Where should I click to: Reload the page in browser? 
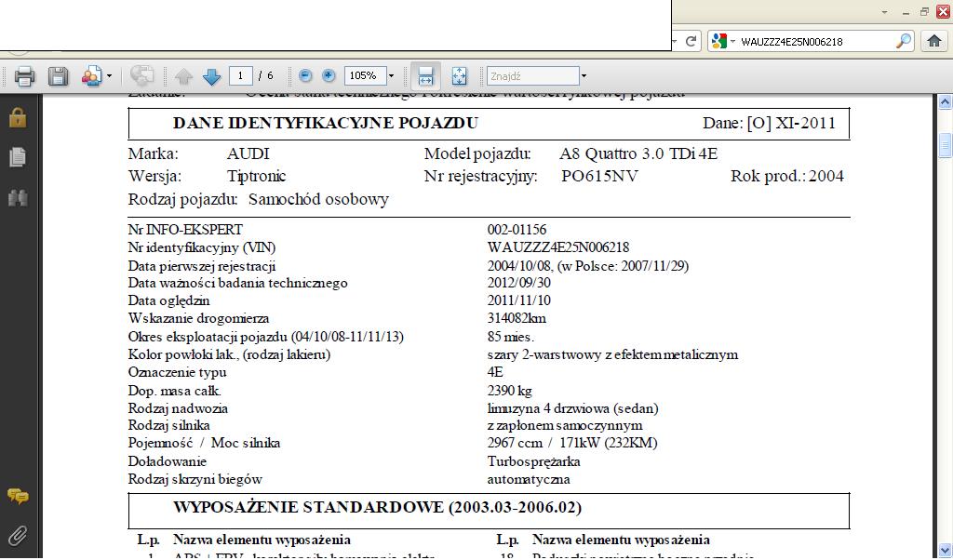[x=691, y=41]
